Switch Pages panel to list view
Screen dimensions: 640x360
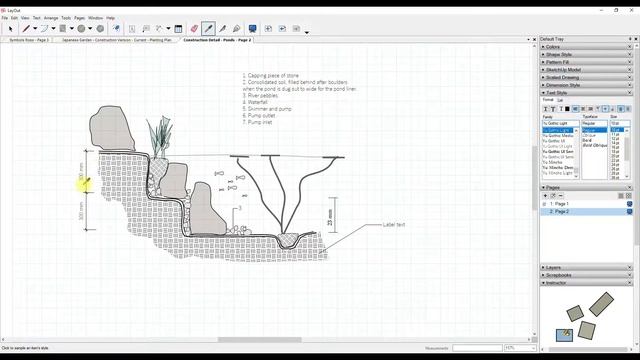(x=621, y=196)
